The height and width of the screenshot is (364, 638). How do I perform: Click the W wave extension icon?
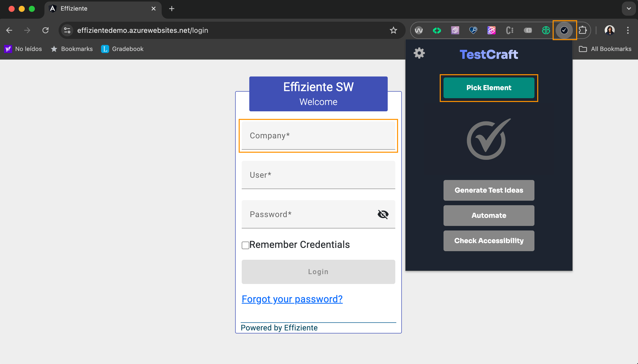[419, 30]
